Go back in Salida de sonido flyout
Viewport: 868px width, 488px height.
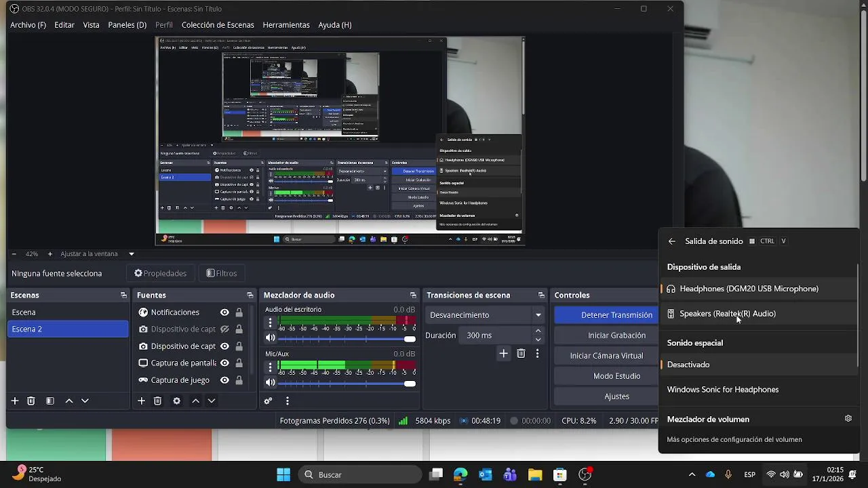tap(671, 241)
